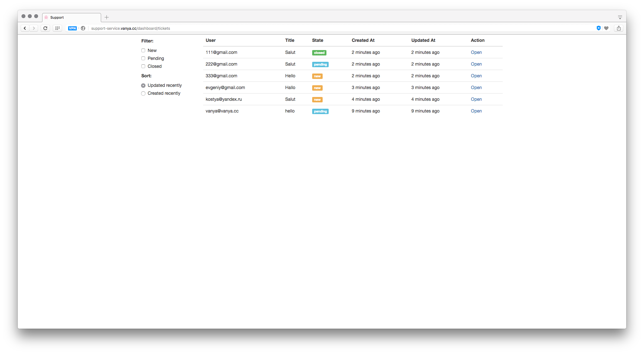Enable the New filter checkbox

click(143, 50)
